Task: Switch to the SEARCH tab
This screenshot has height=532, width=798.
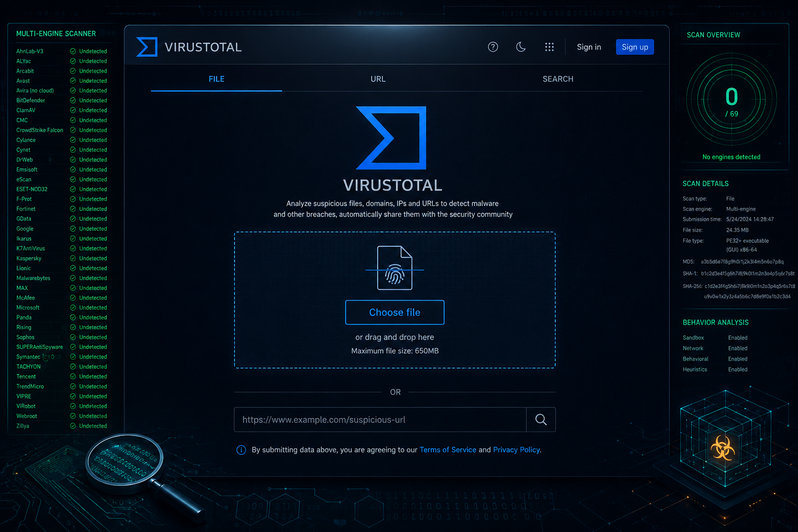Action: click(558, 79)
